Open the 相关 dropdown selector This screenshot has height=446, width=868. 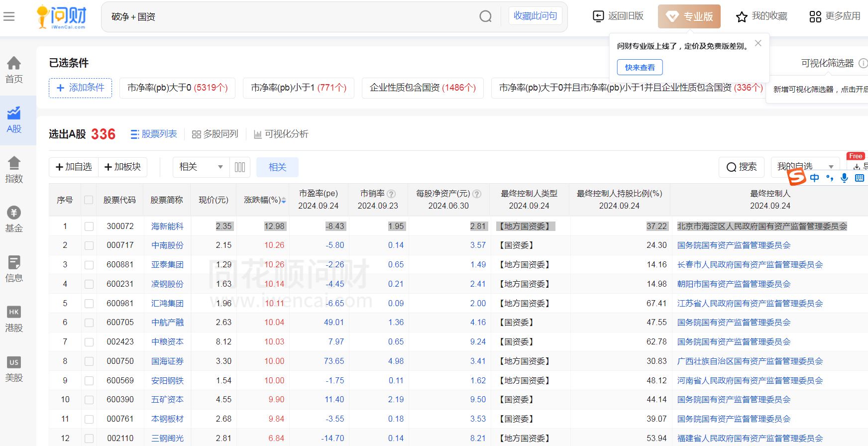pyautogui.click(x=201, y=167)
